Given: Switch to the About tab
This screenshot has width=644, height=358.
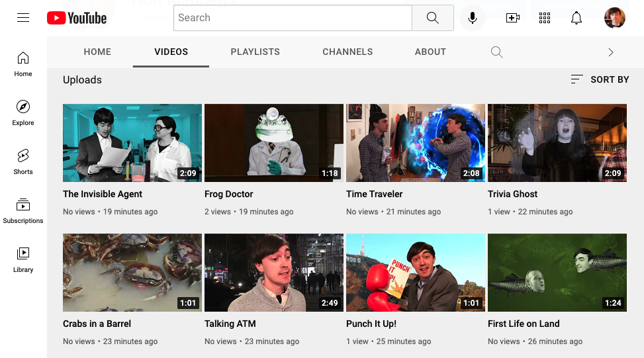Looking at the screenshot, I should click(x=430, y=52).
